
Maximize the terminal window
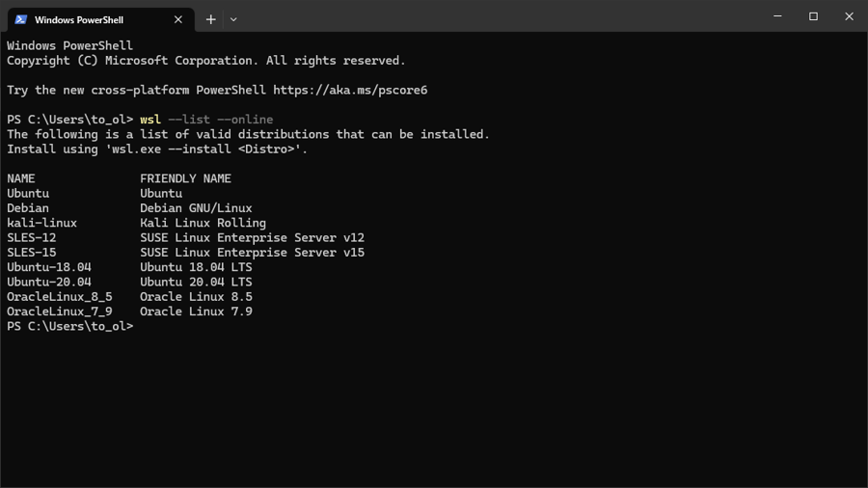coord(813,16)
